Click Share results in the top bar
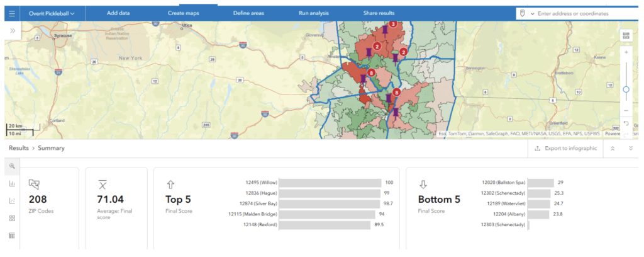Viewport: 644px width, 257px height. coord(379,13)
